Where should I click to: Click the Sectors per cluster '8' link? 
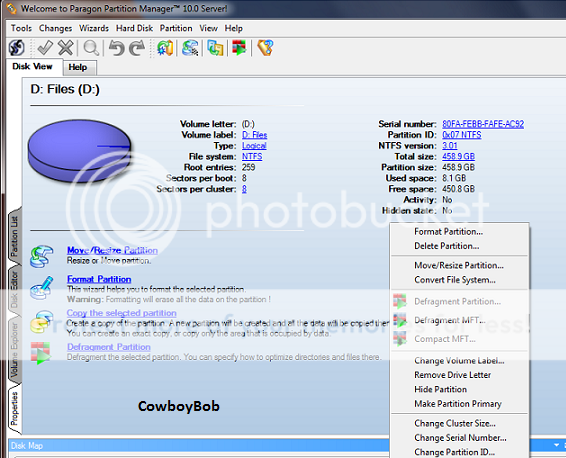coord(244,189)
